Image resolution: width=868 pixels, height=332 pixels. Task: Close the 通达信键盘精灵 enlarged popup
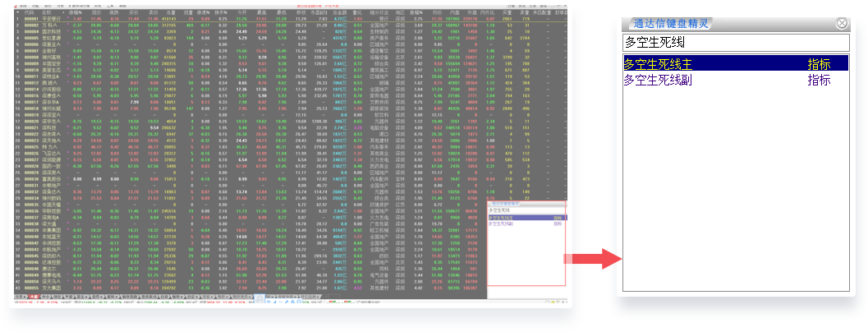[841, 24]
